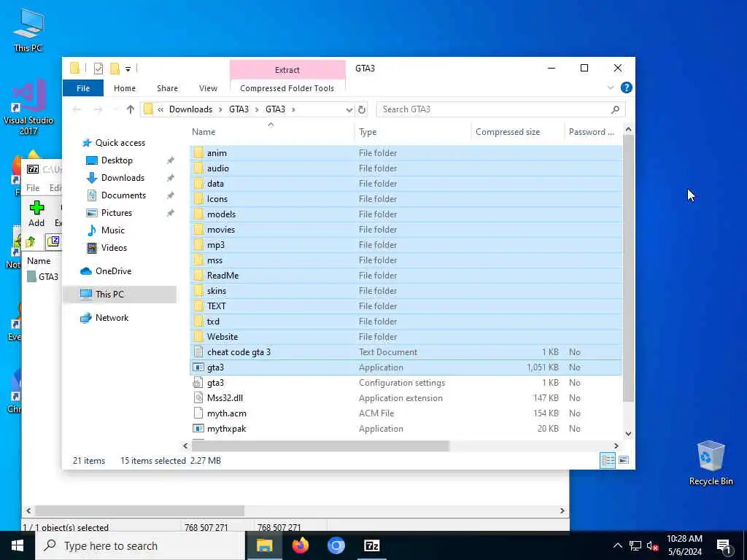The image size is (747, 560).
Task: Click the Type here to search box
Action: click(x=141, y=545)
